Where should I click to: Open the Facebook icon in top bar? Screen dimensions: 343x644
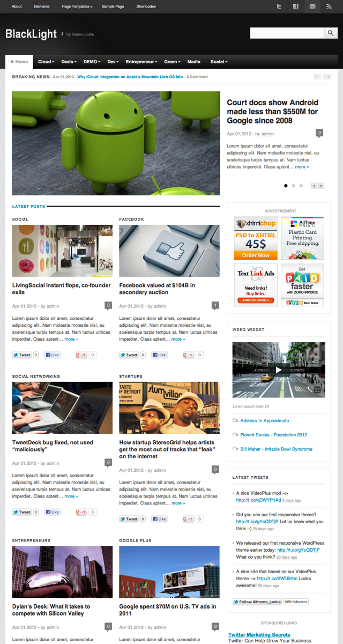click(295, 6)
